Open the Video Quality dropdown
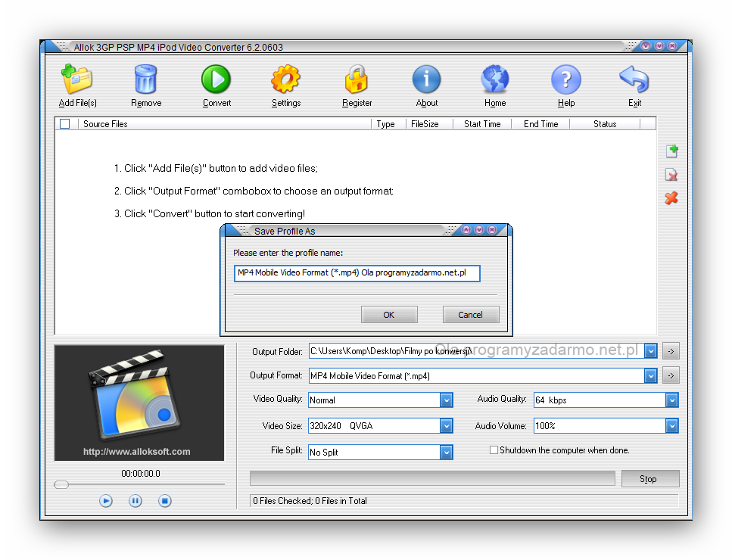 point(447,400)
